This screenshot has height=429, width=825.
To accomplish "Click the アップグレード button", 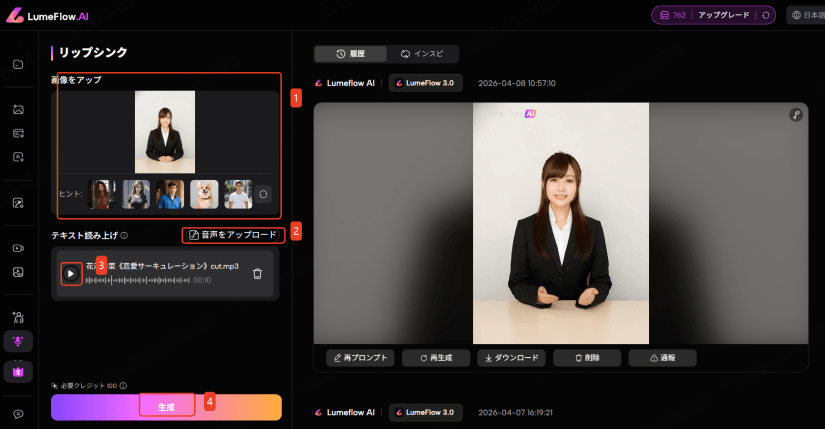I will (x=723, y=15).
